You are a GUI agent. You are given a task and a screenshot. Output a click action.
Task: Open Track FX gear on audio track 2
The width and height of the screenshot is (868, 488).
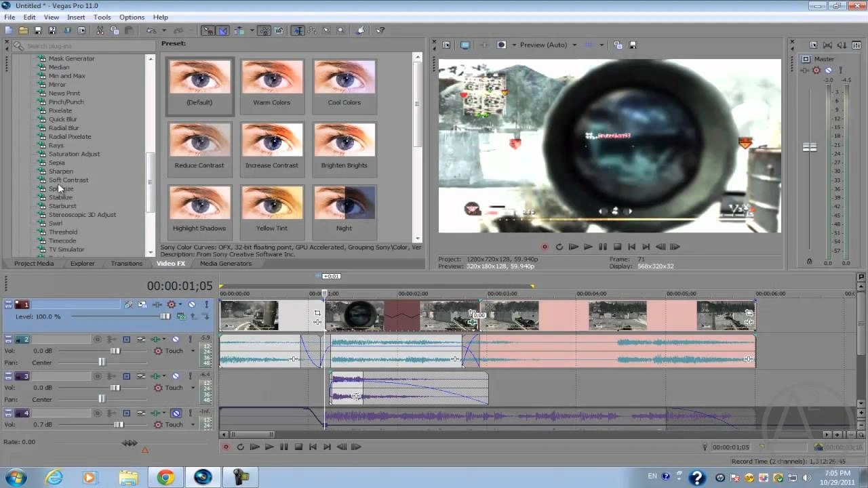click(157, 340)
